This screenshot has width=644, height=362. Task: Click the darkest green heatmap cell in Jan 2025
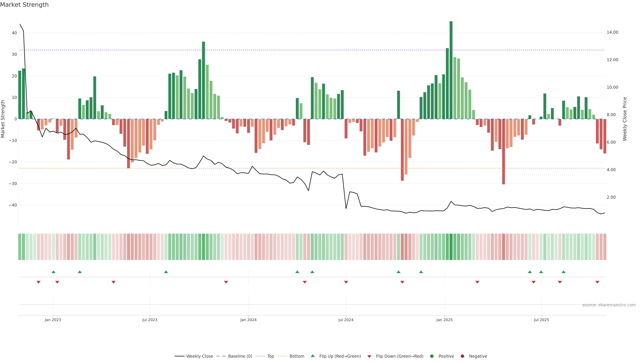tap(451, 247)
